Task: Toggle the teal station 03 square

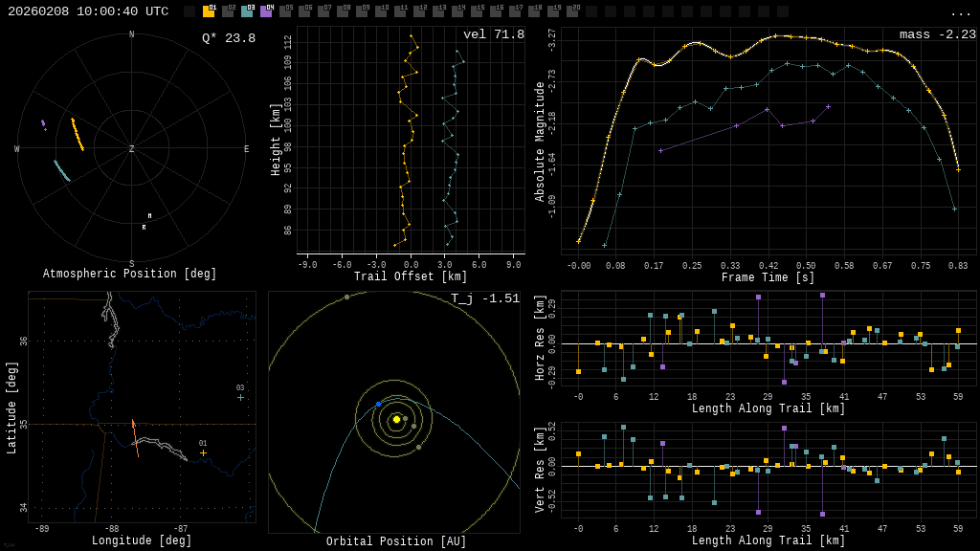Action: point(247,11)
